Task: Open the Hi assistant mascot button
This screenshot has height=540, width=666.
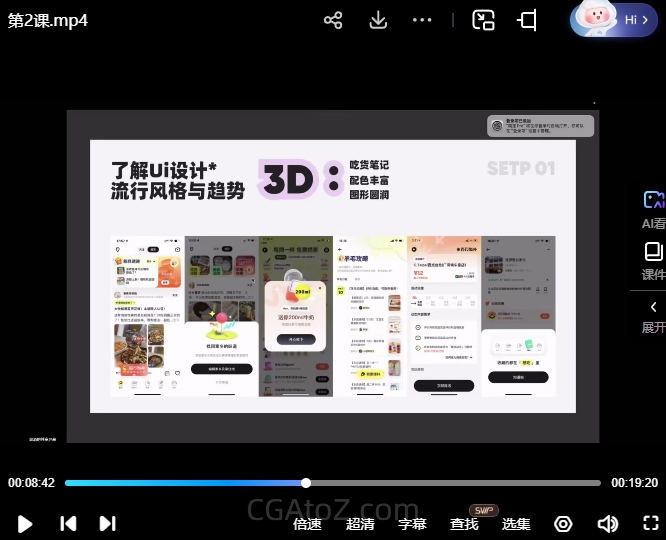Action: point(614,19)
